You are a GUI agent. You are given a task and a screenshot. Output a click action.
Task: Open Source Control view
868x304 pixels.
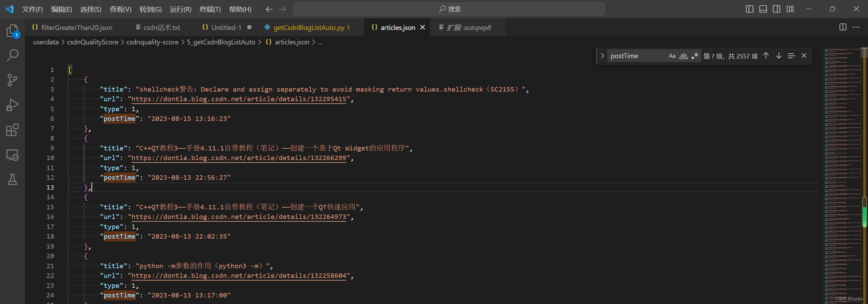click(x=12, y=80)
